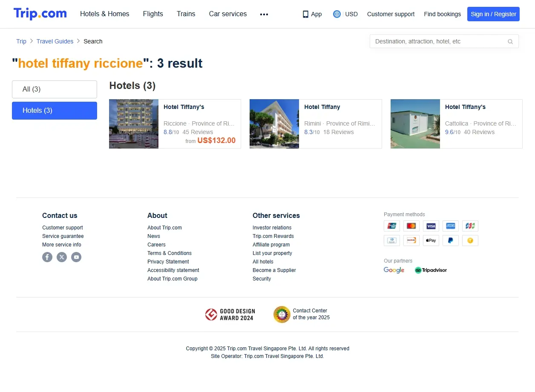Go to Travel Guides breadcrumb
Image resolution: width=535 pixels, height=392 pixels.
55,41
